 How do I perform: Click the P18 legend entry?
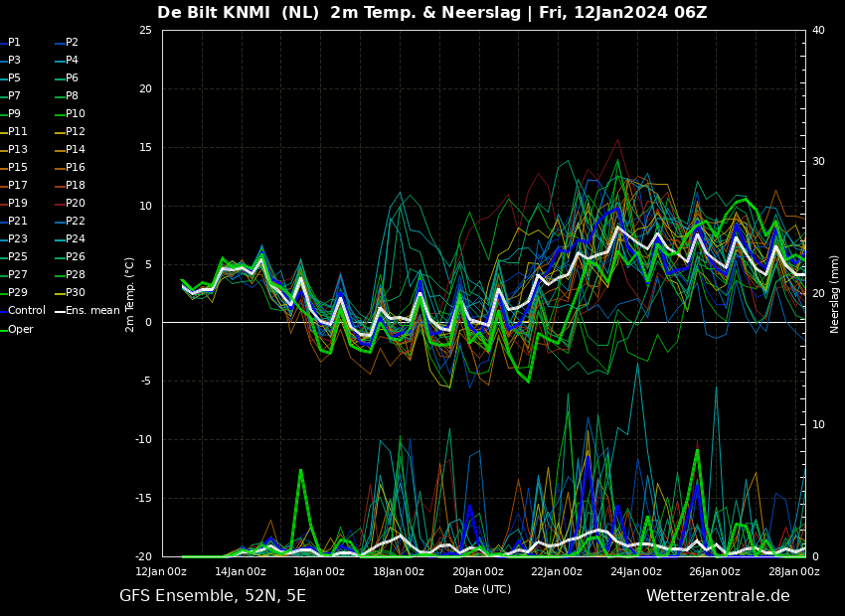(x=70, y=185)
